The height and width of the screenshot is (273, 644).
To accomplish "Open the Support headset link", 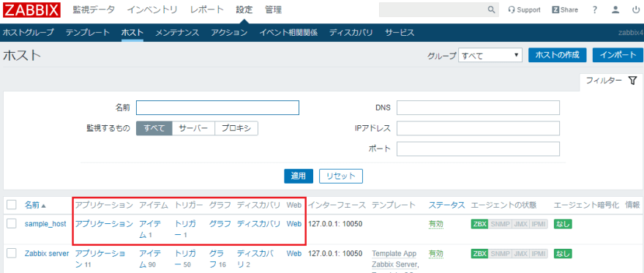I will (525, 10).
